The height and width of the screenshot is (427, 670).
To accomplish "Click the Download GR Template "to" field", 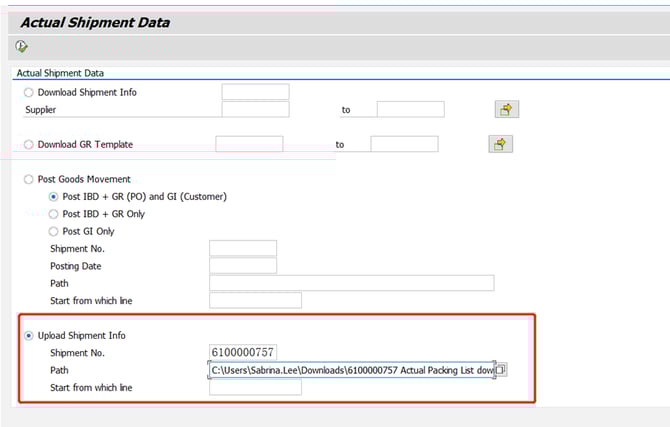I will pos(404,144).
